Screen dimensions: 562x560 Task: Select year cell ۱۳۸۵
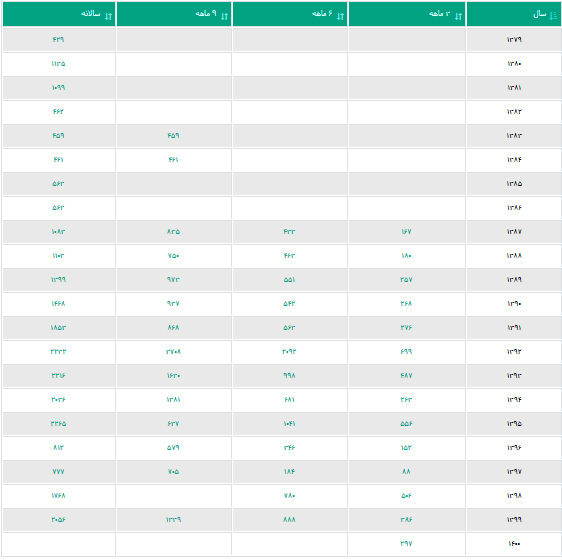tap(514, 184)
